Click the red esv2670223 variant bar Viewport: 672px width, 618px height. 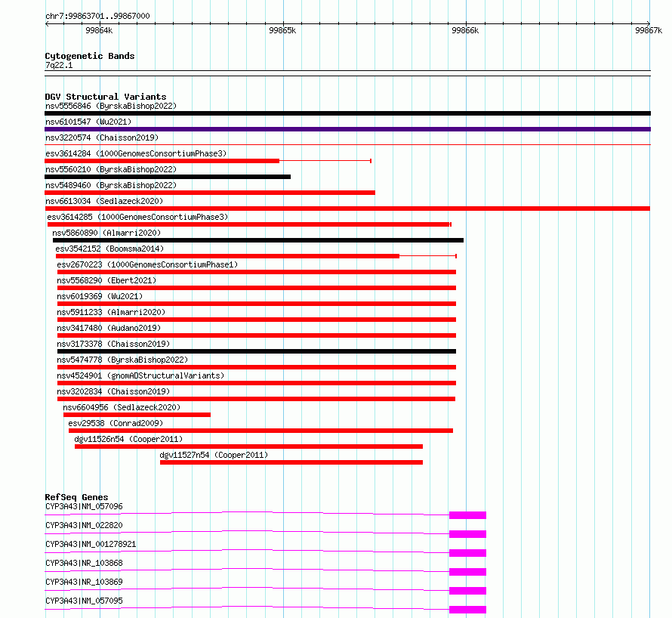click(257, 272)
